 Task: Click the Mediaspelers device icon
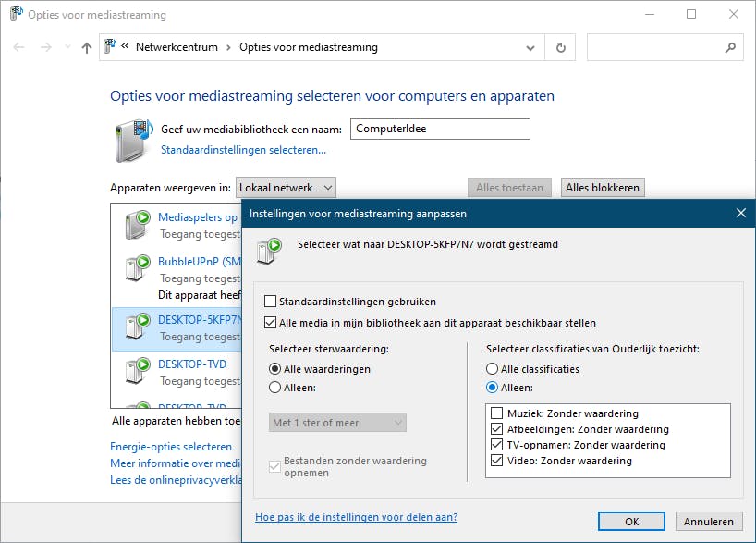(138, 223)
